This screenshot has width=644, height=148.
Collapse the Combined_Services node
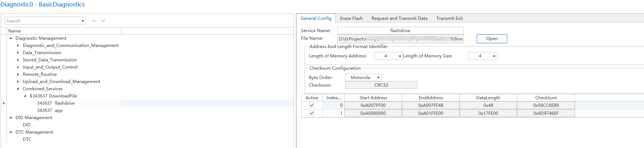click(18, 89)
